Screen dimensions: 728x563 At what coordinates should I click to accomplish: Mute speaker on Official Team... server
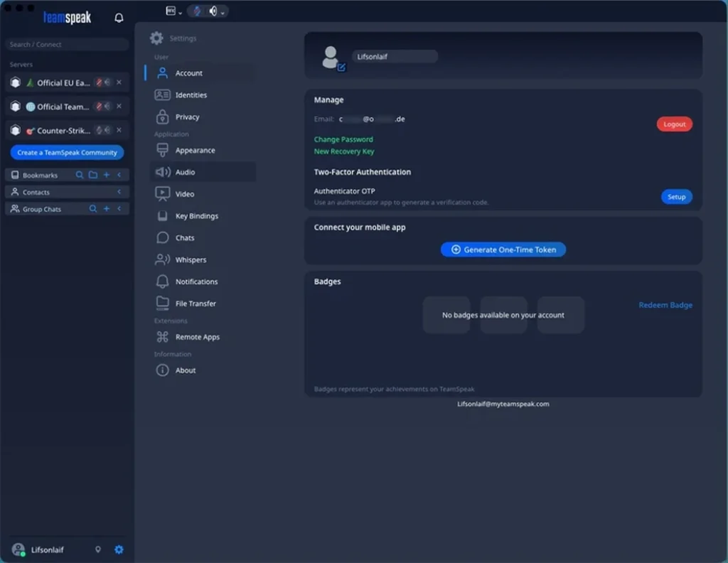coord(107,107)
